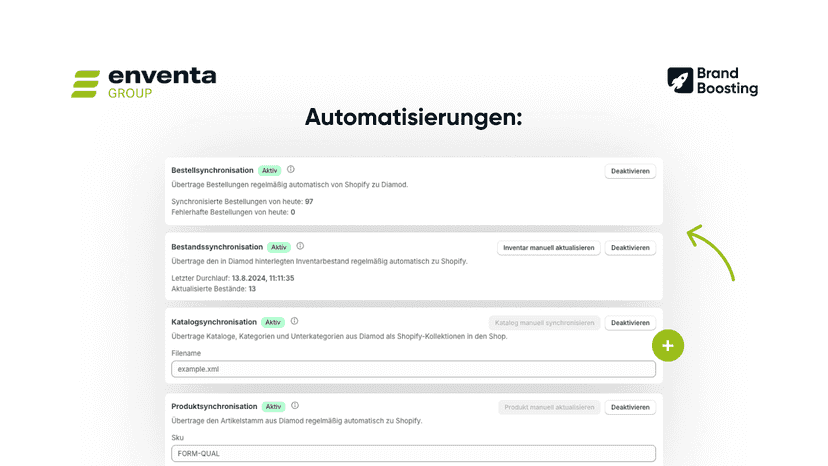Deactivate the Bestellsynchronisation automation
The image size is (828, 466).
(x=630, y=171)
